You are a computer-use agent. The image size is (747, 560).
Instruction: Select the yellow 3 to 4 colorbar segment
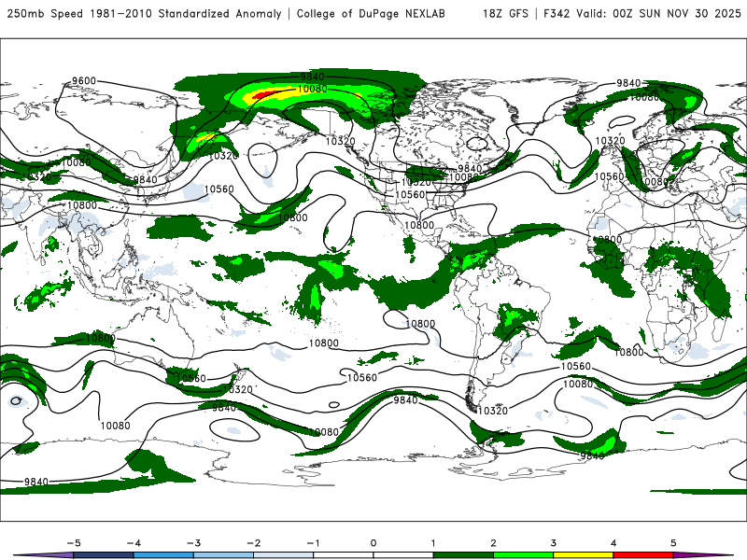583,555
